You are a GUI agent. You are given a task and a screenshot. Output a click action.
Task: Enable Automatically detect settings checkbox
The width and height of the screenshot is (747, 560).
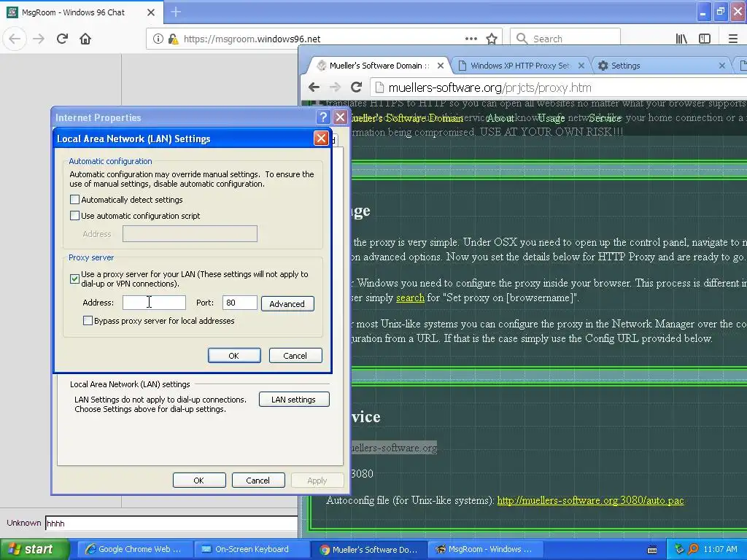coord(75,200)
